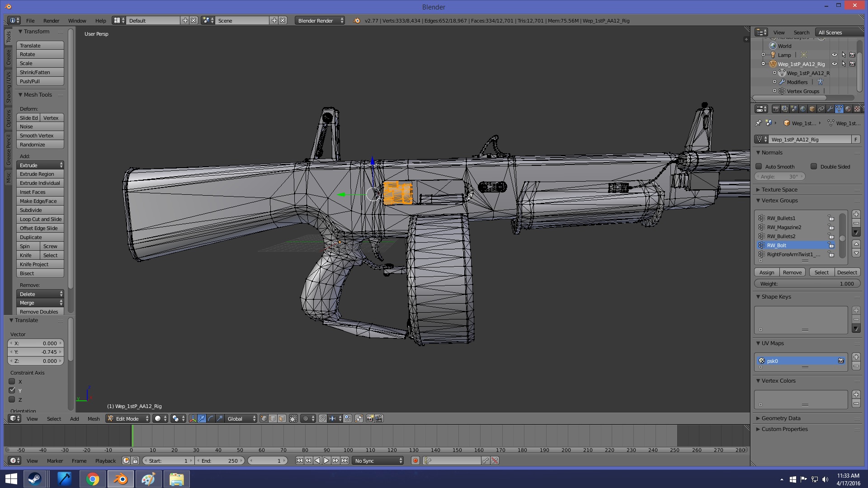Open the Modifiers properties tab (wrench icon)

(x=830, y=109)
